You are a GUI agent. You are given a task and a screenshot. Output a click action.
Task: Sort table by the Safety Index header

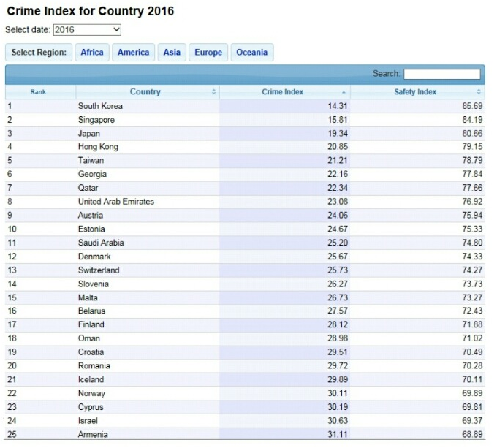(415, 91)
